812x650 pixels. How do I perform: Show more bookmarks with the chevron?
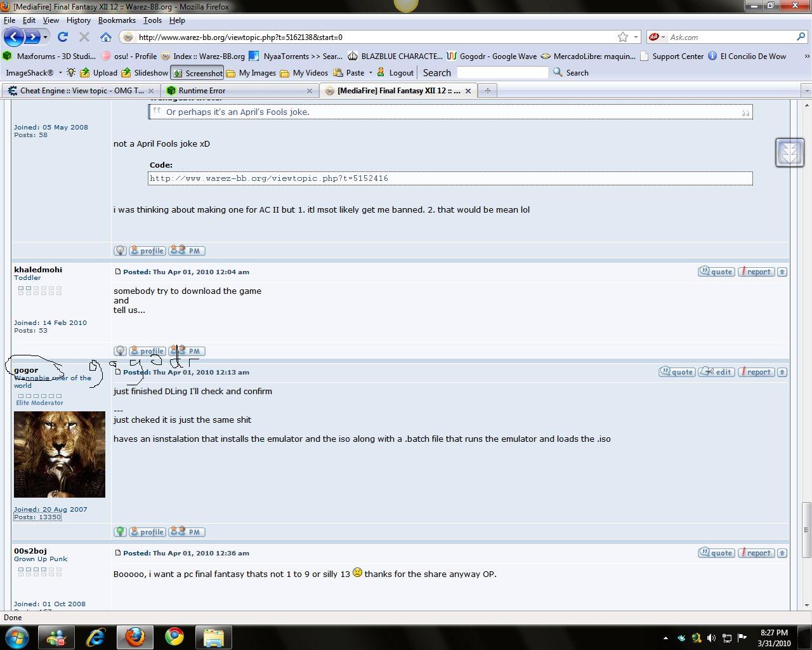(807, 56)
